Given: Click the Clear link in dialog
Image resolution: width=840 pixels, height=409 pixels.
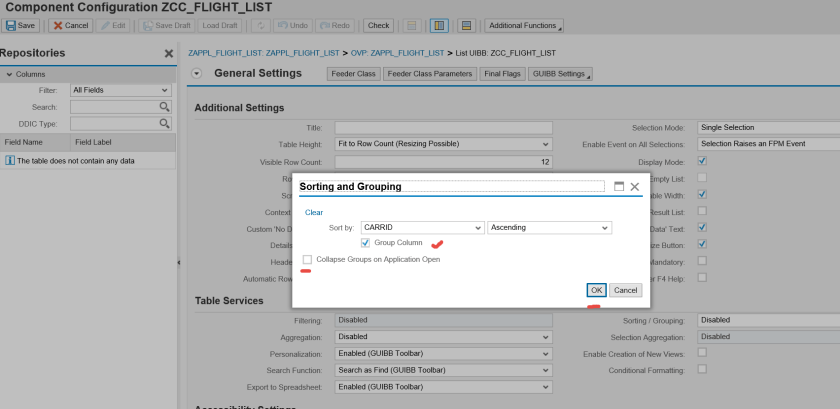Looking at the screenshot, I should tap(314, 212).
